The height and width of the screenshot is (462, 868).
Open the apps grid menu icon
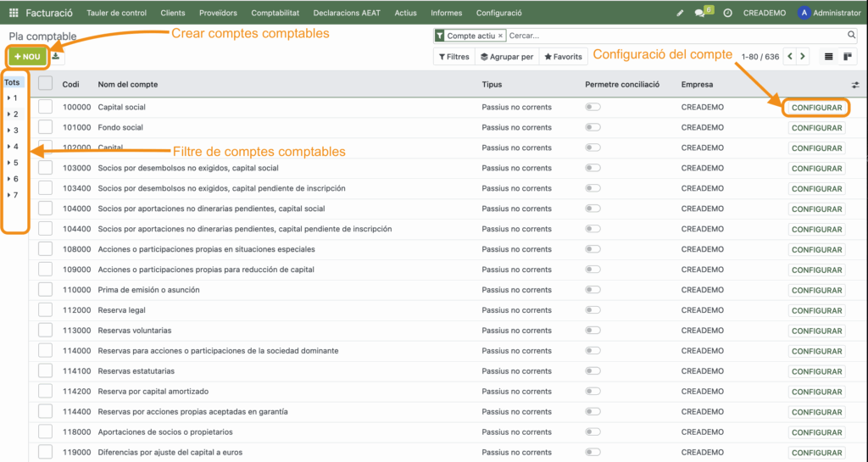(x=14, y=13)
